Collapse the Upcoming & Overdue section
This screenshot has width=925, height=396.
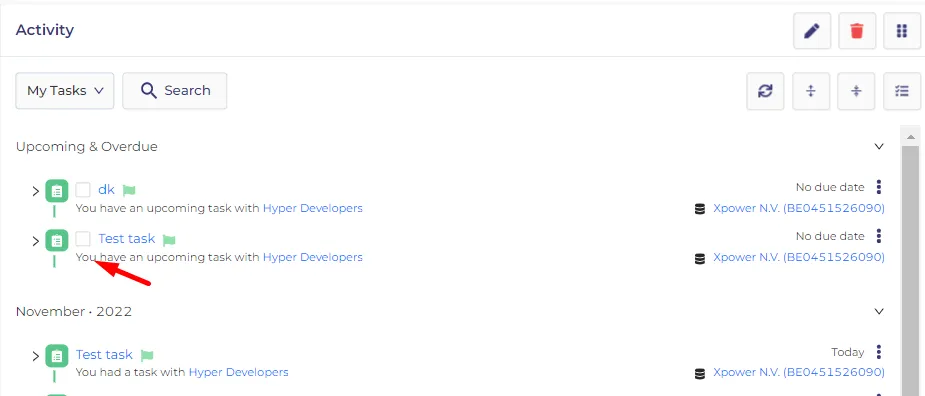point(879,146)
